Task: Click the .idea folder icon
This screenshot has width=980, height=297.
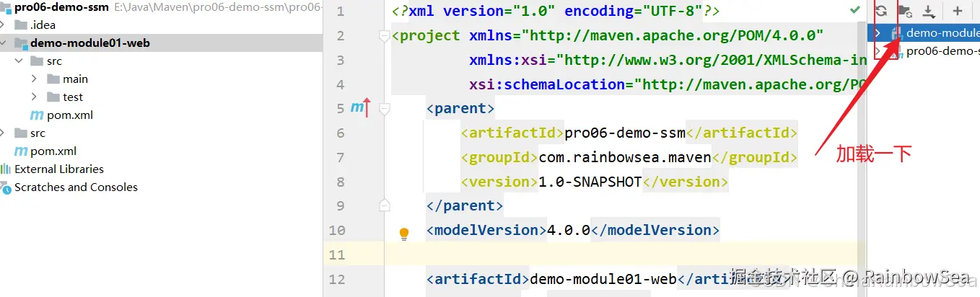Action: tap(22, 25)
